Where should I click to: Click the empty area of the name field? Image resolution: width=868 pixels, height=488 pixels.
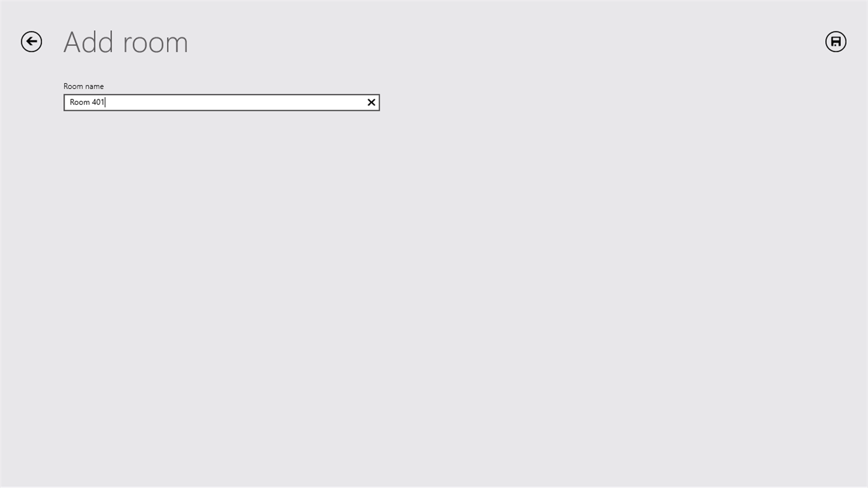click(x=235, y=102)
